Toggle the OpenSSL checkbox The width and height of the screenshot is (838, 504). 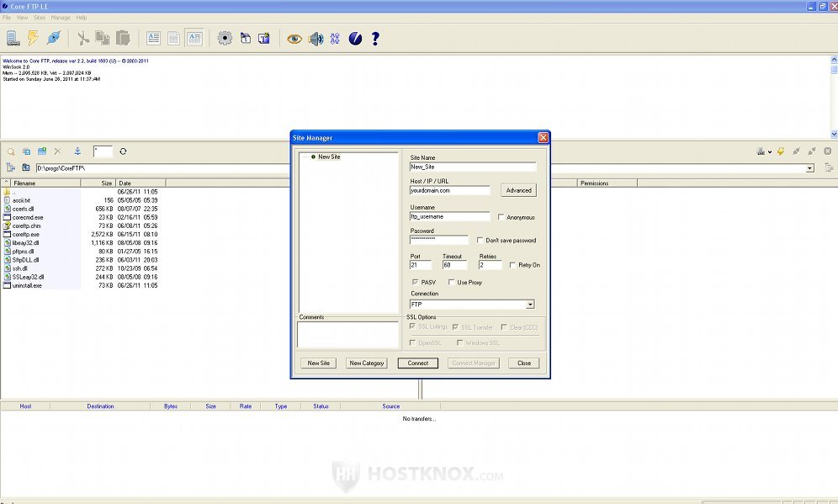412,342
